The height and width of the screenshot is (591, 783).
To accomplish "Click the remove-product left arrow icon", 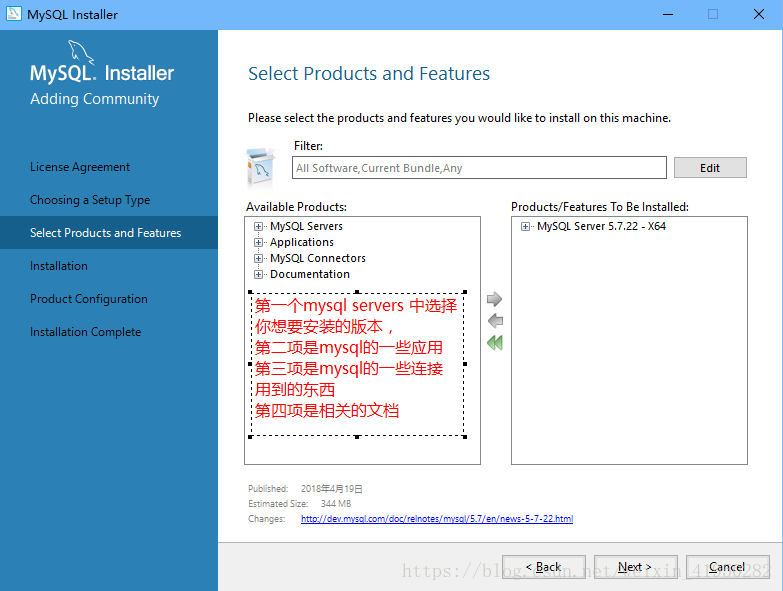I will [x=495, y=320].
